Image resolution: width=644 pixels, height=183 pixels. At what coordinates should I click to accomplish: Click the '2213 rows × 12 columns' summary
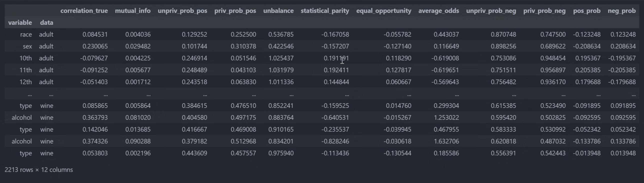point(39,170)
